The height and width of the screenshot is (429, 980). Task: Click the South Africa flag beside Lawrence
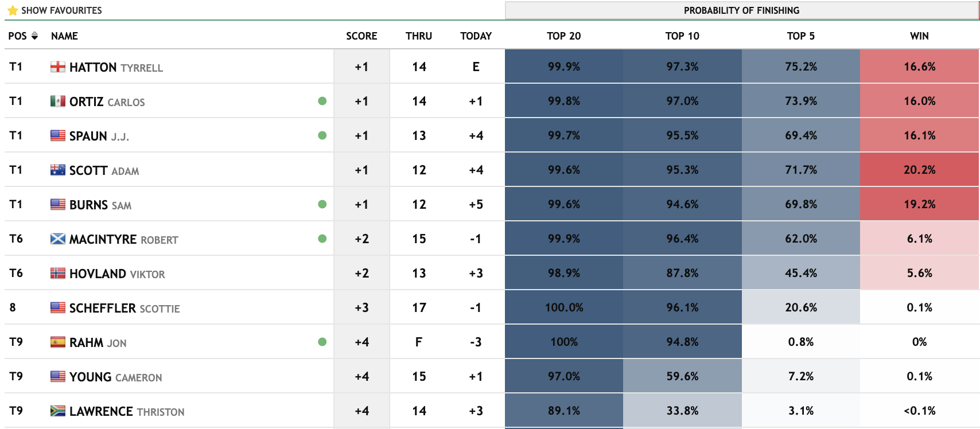[57, 411]
